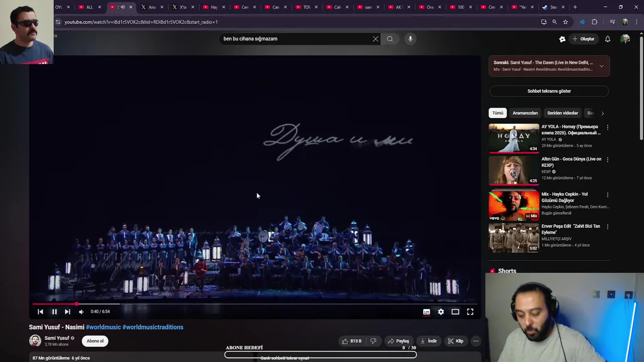This screenshot has height=362, width=644.
Task: Open the AY YOLA - Homay video thumbnail
Action: 514,138
